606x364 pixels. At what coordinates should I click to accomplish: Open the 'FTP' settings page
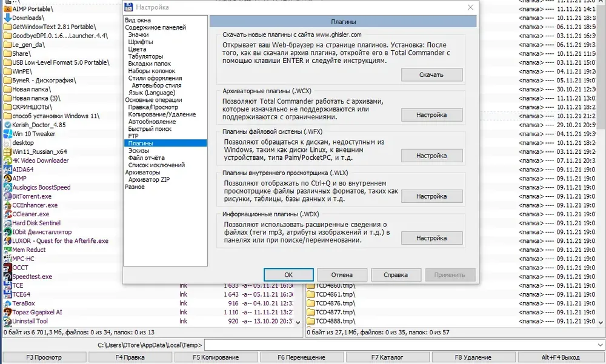click(x=133, y=136)
